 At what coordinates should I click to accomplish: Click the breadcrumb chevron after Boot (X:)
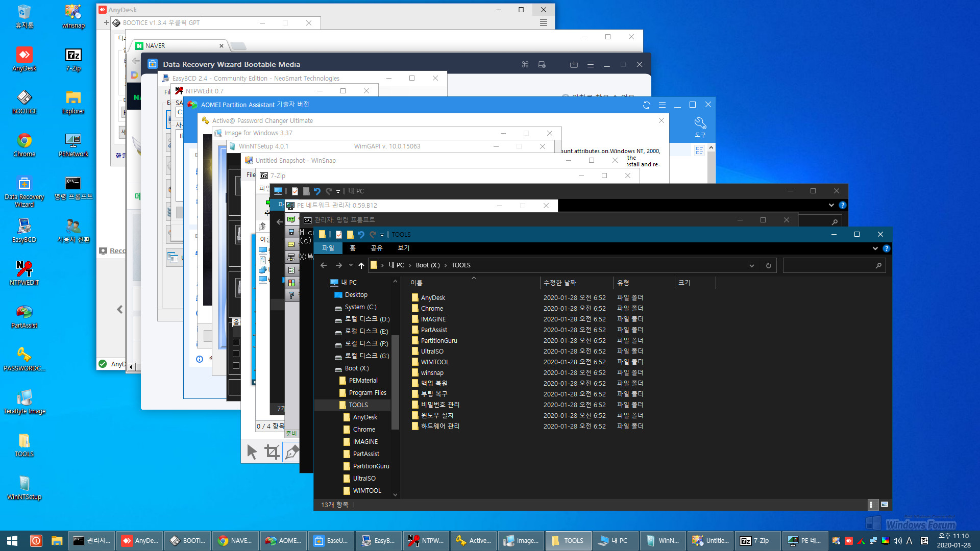coord(446,265)
